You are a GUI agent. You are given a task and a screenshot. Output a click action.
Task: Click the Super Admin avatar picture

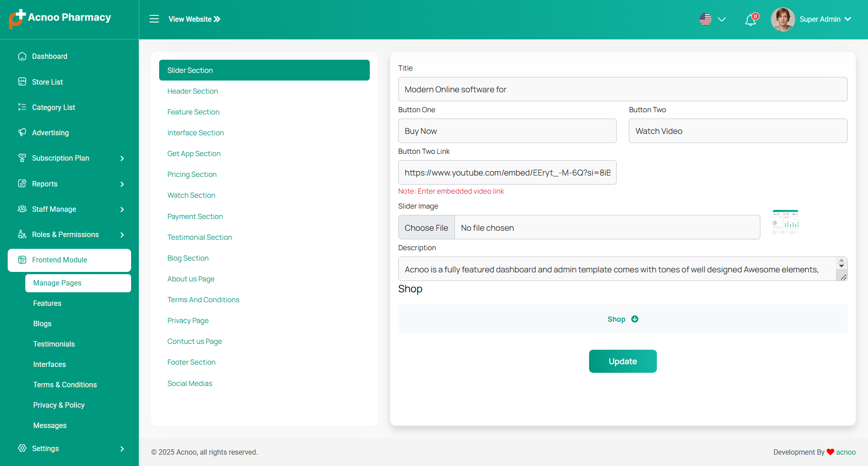point(783,19)
